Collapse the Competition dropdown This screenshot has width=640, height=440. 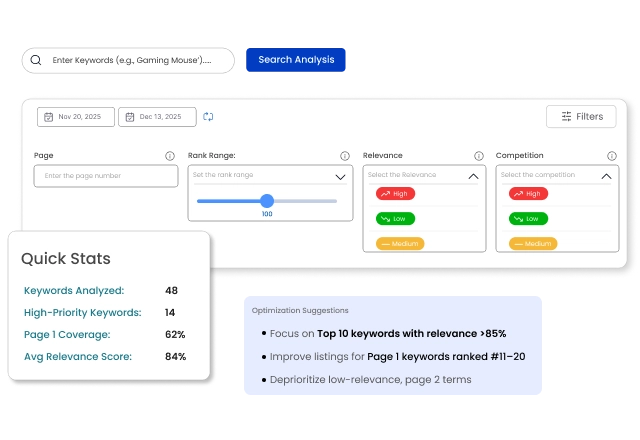coord(605,176)
